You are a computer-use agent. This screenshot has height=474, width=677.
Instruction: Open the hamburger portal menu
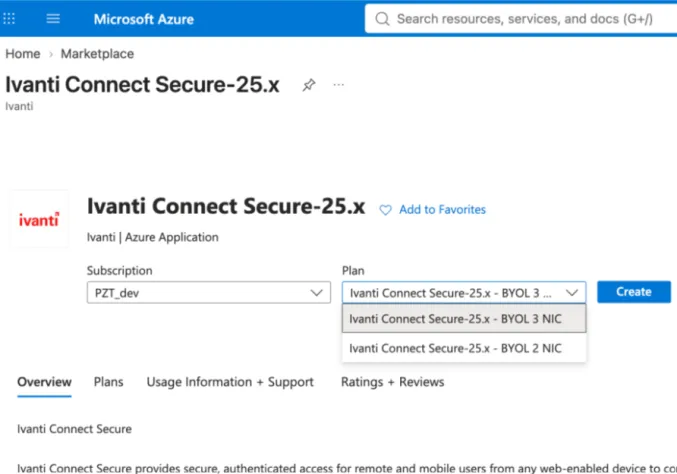pyautogui.click(x=53, y=19)
